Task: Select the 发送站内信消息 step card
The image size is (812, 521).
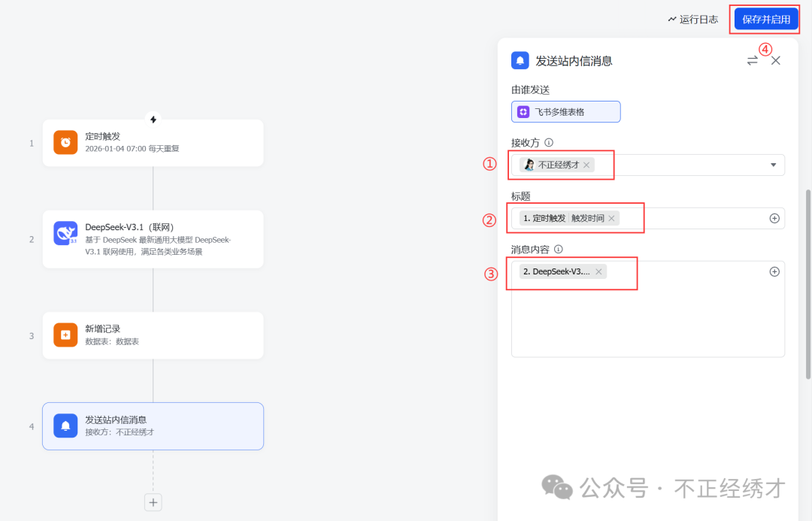Action: 153,426
